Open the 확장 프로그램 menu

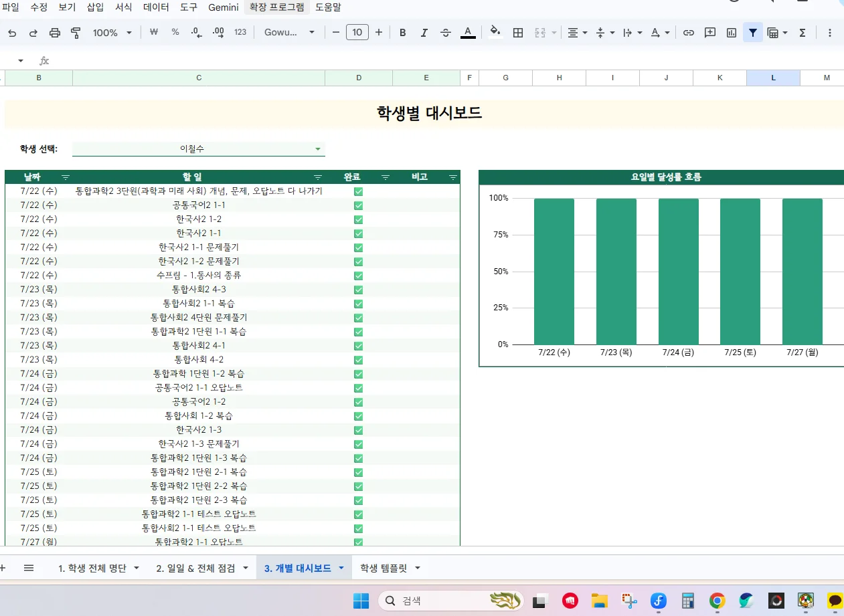[x=276, y=7]
